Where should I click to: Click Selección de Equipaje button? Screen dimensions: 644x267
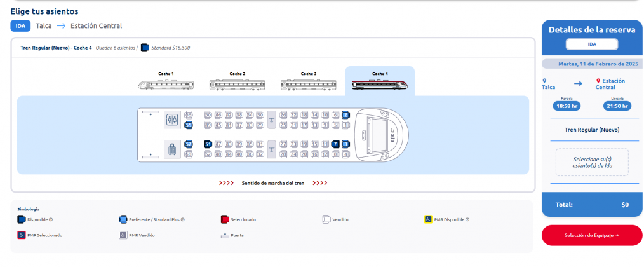(592, 235)
